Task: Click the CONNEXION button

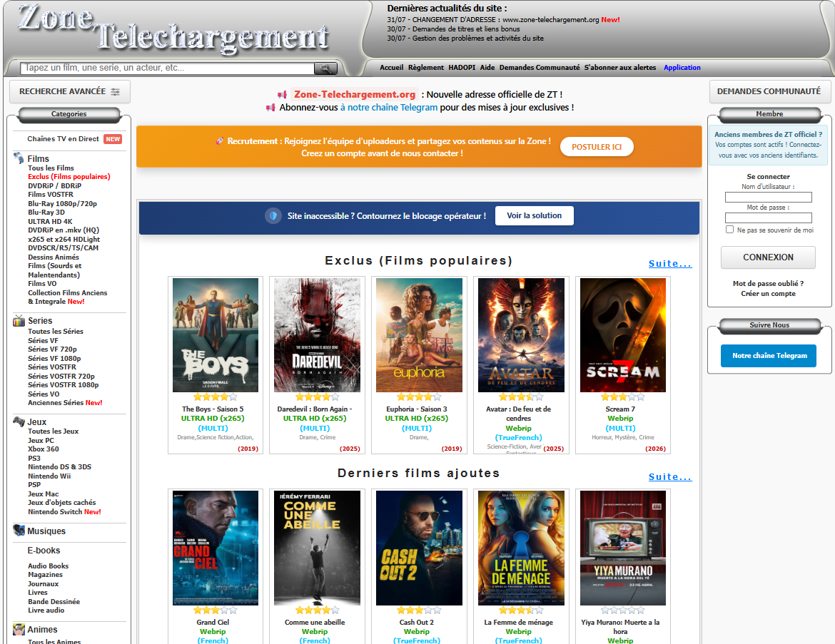Action: pos(768,257)
